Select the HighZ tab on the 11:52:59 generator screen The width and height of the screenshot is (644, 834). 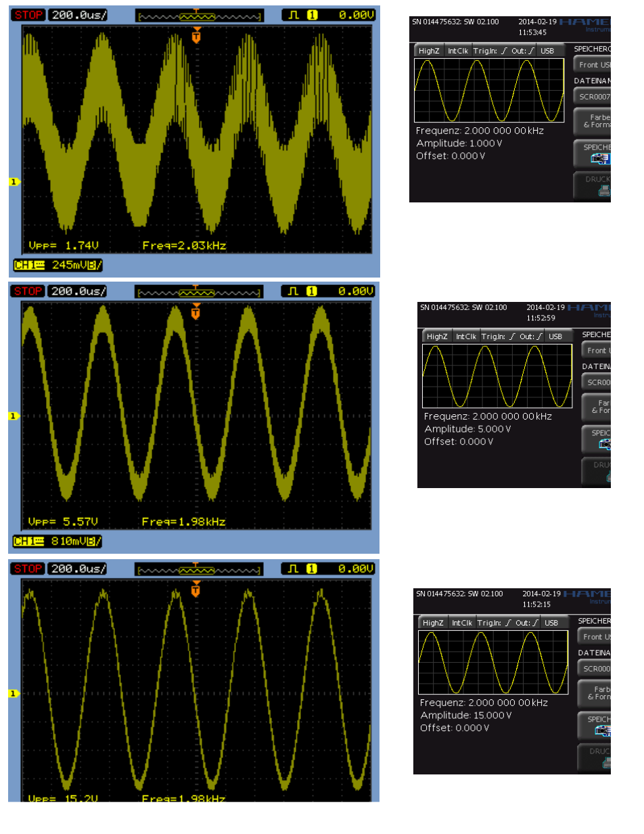click(x=437, y=336)
